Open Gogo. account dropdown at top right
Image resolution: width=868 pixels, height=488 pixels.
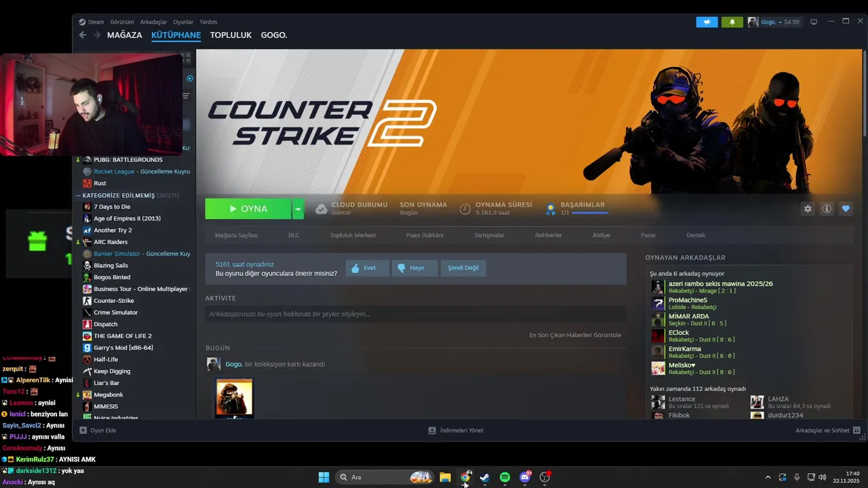(x=774, y=22)
